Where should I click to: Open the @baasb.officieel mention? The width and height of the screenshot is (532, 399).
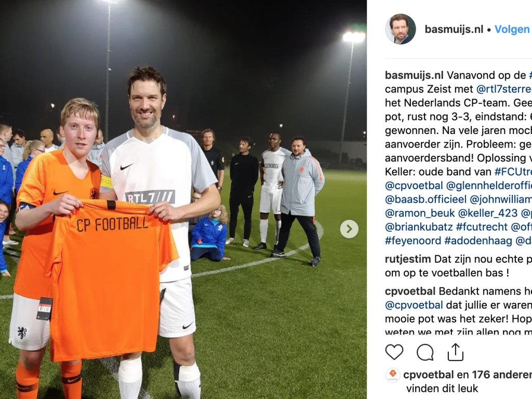(x=425, y=199)
